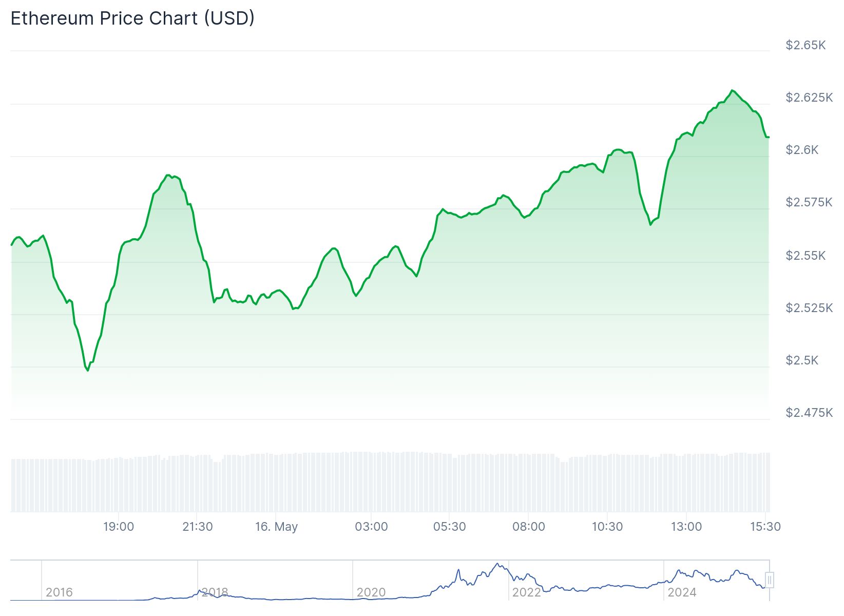Viewport: 844px width, 616px height.
Task: Click the 15:30 time axis label
Action: point(765,527)
